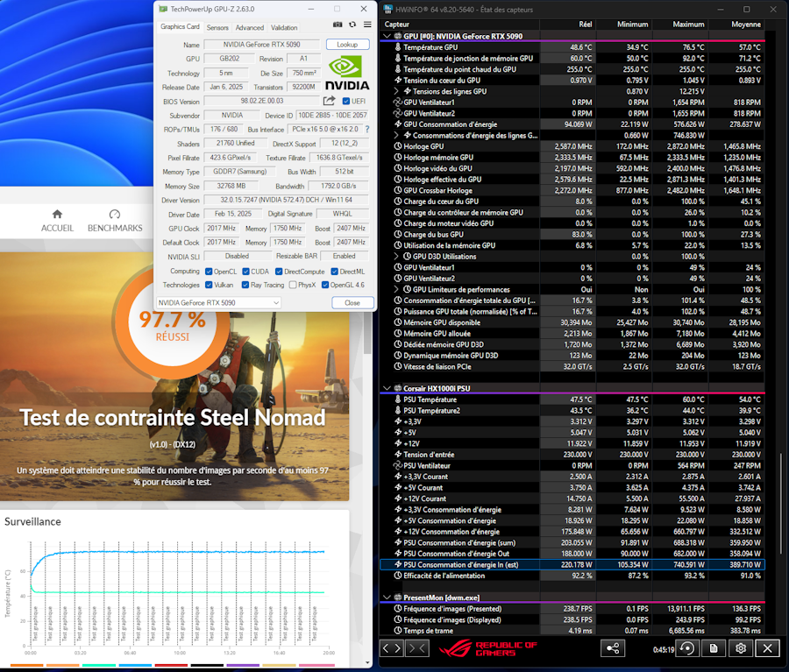This screenshot has width=789, height=672.
Task: Open the GPU-Z hamburger menu
Action: (x=367, y=25)
